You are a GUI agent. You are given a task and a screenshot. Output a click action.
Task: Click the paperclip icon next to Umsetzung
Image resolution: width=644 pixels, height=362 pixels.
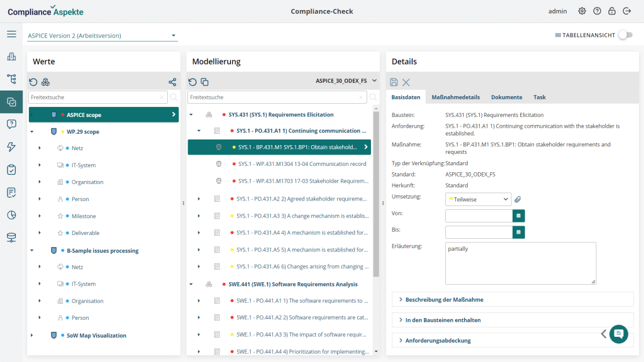pyautogui.click(x=517, y=198)
